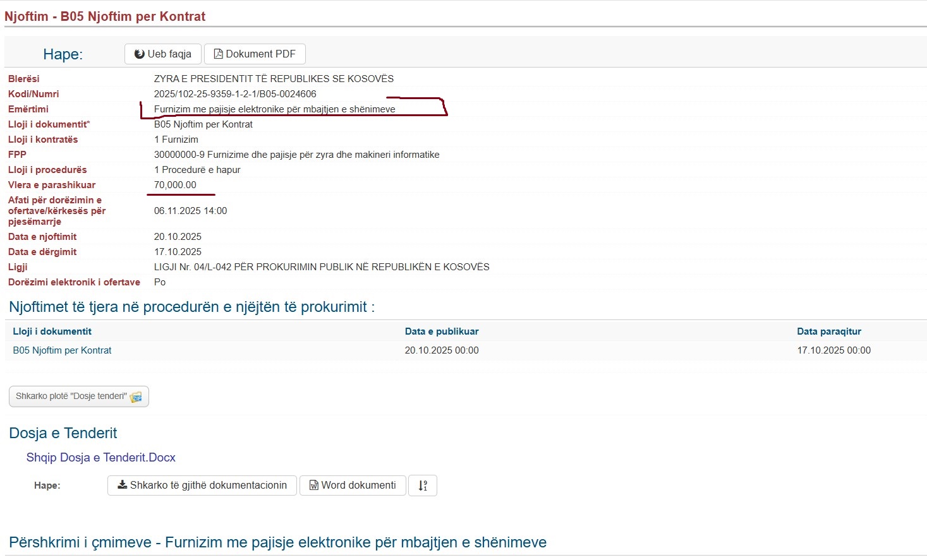
Task: Click the buyer name ZYRA E PRESIDENTIT
Action: pos(274,79)
